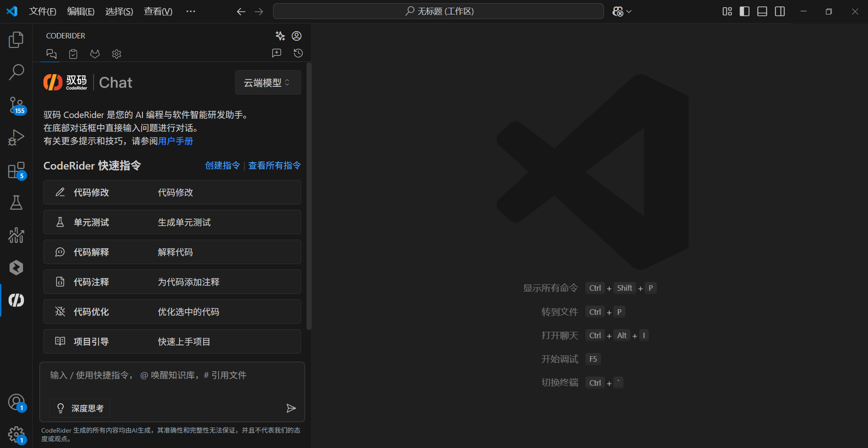Open the customize layout button
The image size is (868, 448).
pyautogui.click(x=727, y=11)
